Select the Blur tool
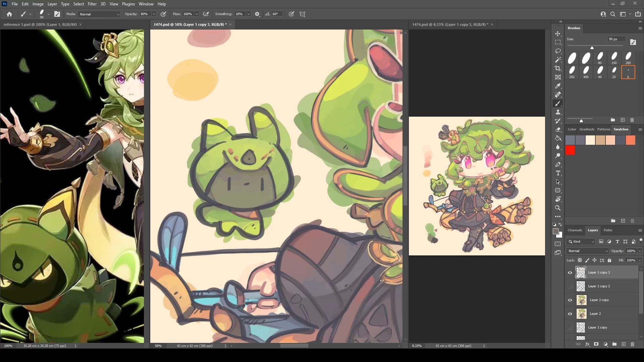The width and height of the screenshot is (644, 362). click(x=558, y=147)
